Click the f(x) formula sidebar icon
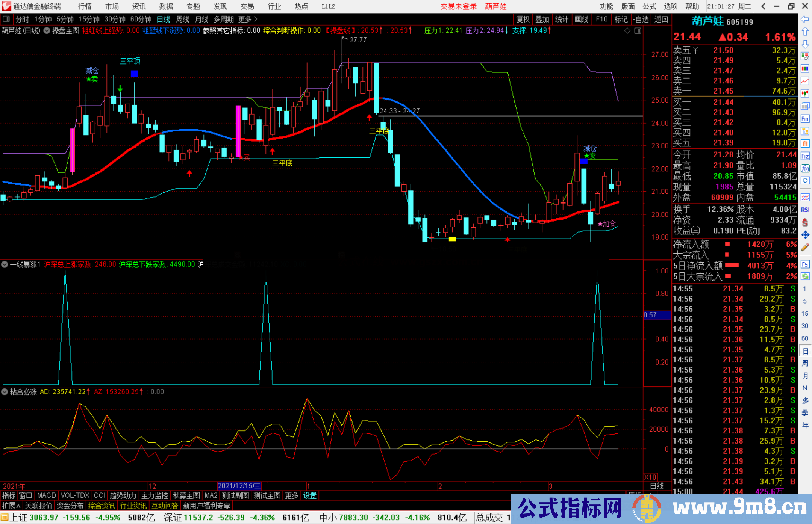Screen dimensions: 812x524 point(805,168)
